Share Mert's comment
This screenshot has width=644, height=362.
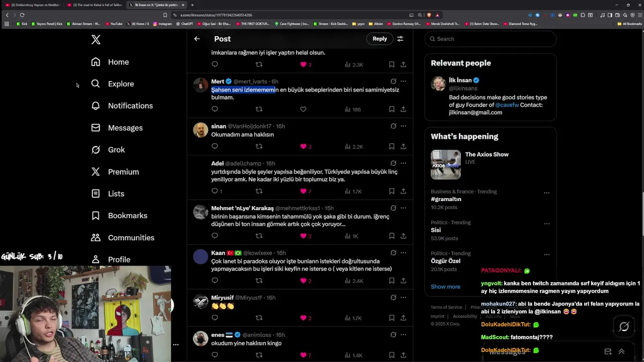[403, 109]
